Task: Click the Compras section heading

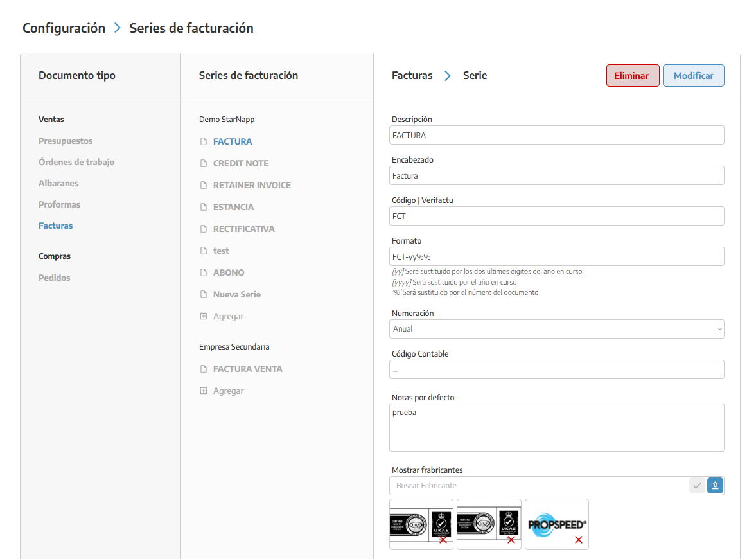Action: click(x=55, y=256)
